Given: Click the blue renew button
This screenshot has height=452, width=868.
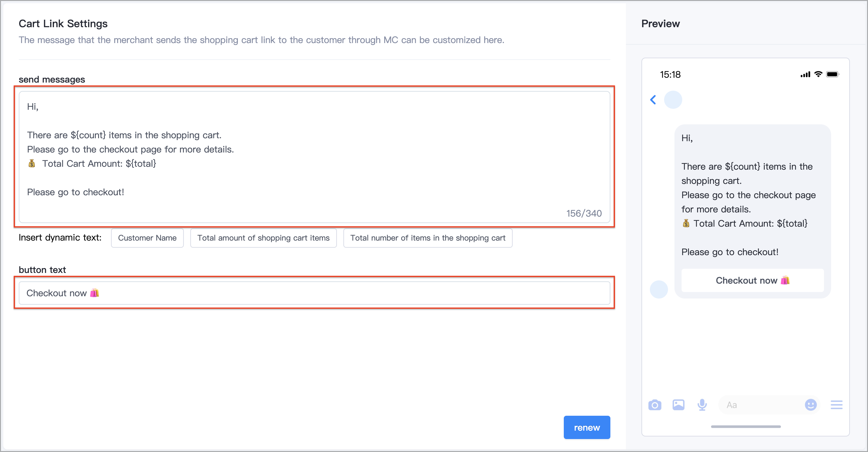Looking at the screenshot, I should (x=587, y=427).
